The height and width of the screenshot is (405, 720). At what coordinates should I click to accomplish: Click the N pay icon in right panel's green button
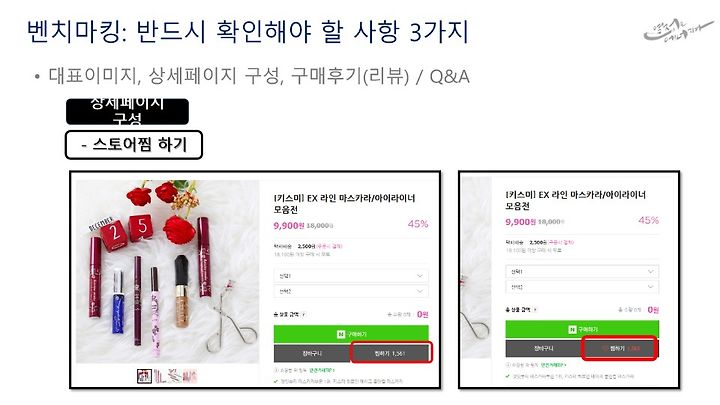pyautogui.click(x=573, y=329)
